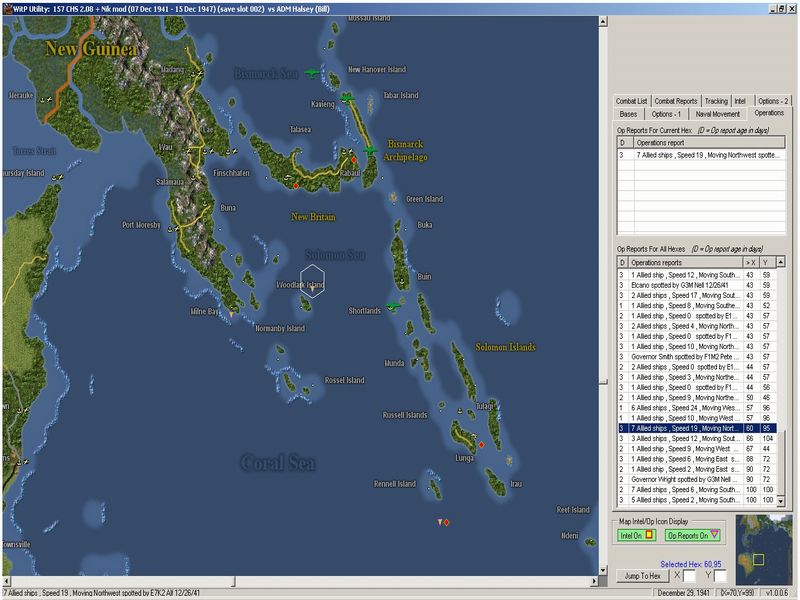Select the green aircraft icon at Shortlands
This screenshot has height=600, width=800.
[x=393, y=307]
